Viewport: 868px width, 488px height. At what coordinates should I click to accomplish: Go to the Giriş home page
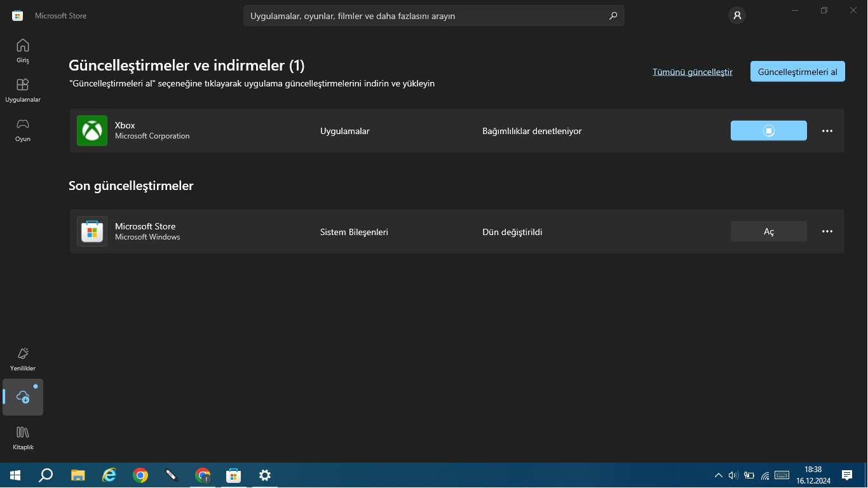coord(23,51)
